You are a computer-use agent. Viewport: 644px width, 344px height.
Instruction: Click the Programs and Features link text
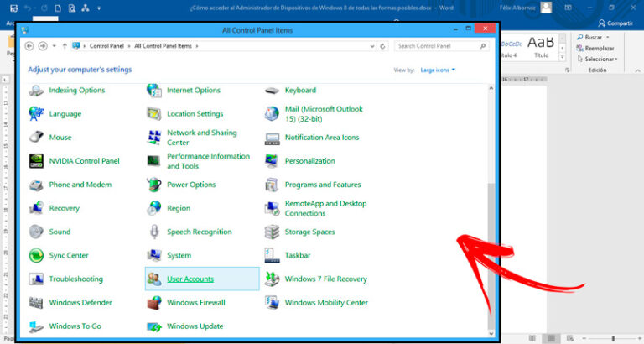coord(323,185)
